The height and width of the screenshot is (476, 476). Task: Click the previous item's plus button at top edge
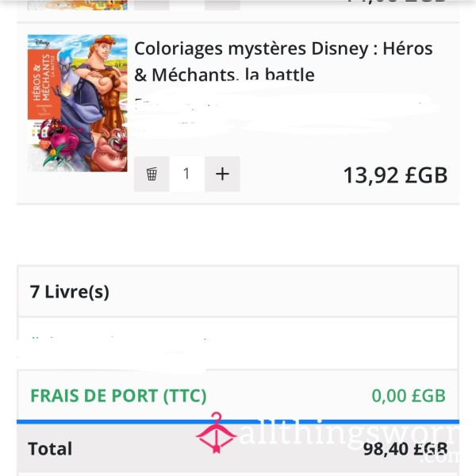click(x=222, y=5)
